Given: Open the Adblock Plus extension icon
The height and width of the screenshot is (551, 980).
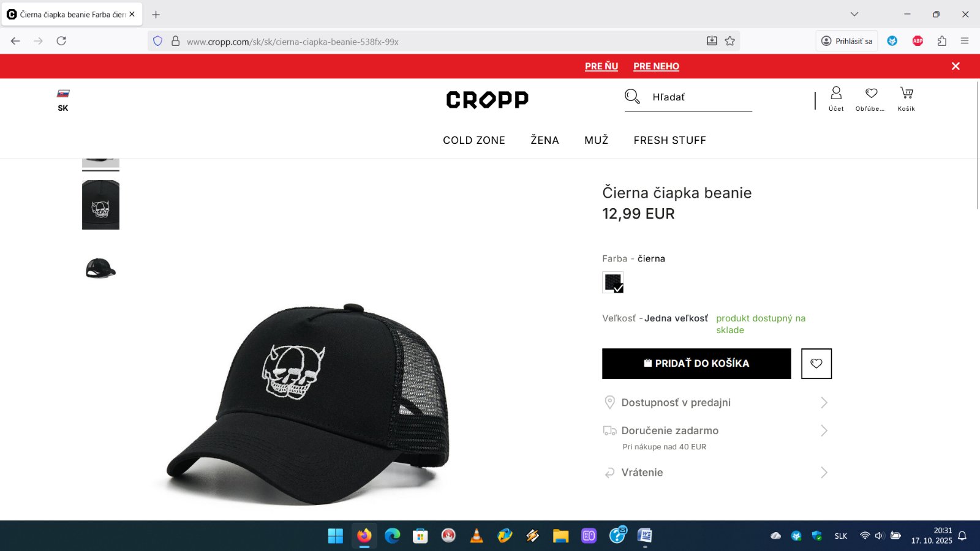Looking at the screenshot, I should (918, 41).
